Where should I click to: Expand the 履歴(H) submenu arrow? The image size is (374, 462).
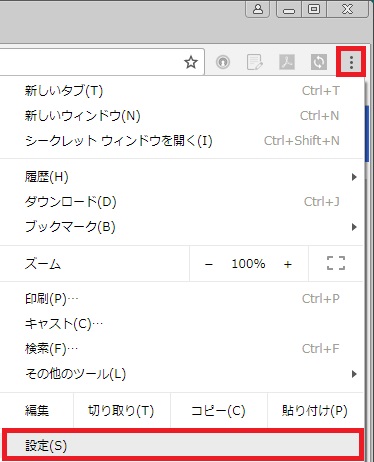tap(354, 177)
